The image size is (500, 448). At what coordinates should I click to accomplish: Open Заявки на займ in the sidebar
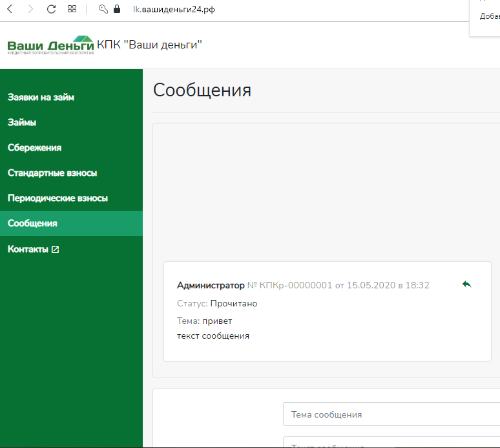click(41, 98)
